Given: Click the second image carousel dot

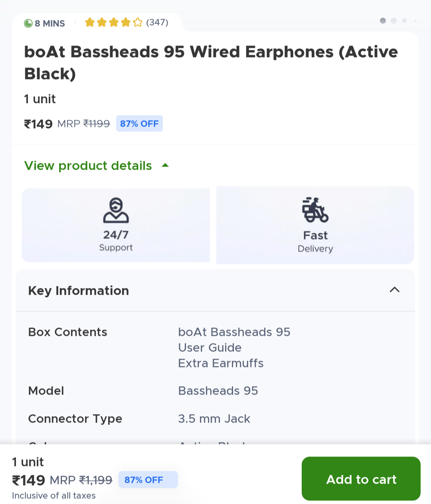Looking at the screenshot, I should pos(393,20).
